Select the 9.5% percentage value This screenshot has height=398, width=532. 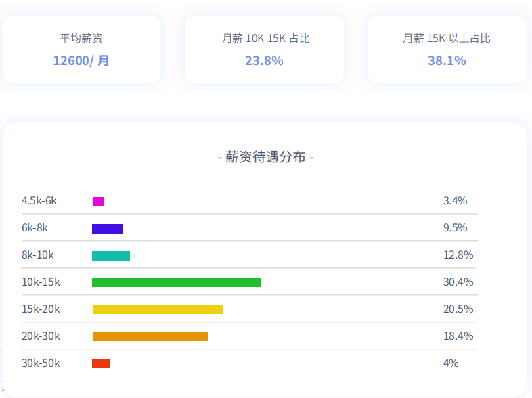pos(455,227)
